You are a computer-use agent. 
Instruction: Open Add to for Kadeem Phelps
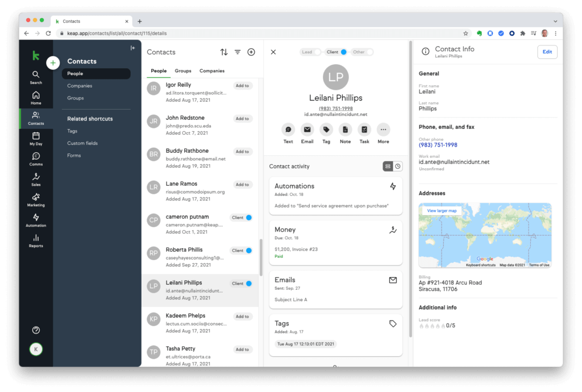tap(242, 316)
